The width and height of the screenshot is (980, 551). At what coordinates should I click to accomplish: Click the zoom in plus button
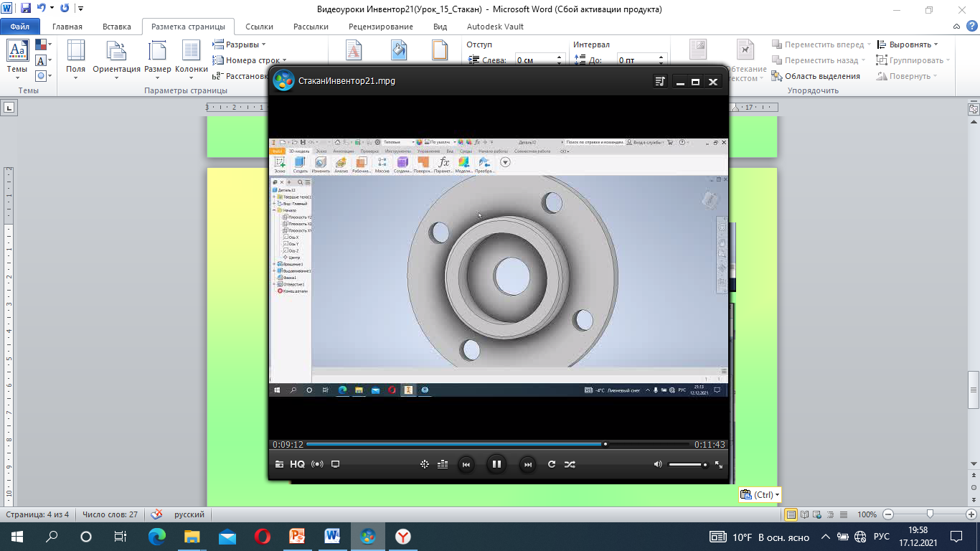972,514
